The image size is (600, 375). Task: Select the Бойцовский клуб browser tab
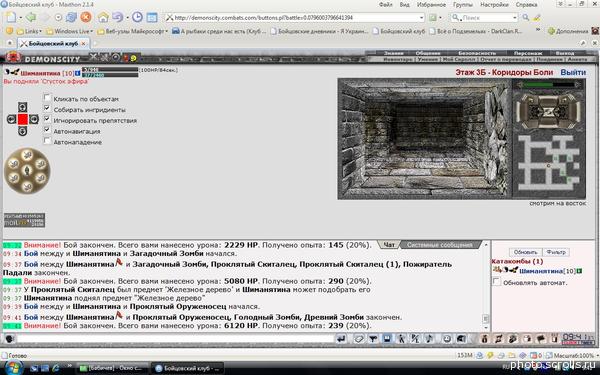pyautogui.click(x=54, y=44)
